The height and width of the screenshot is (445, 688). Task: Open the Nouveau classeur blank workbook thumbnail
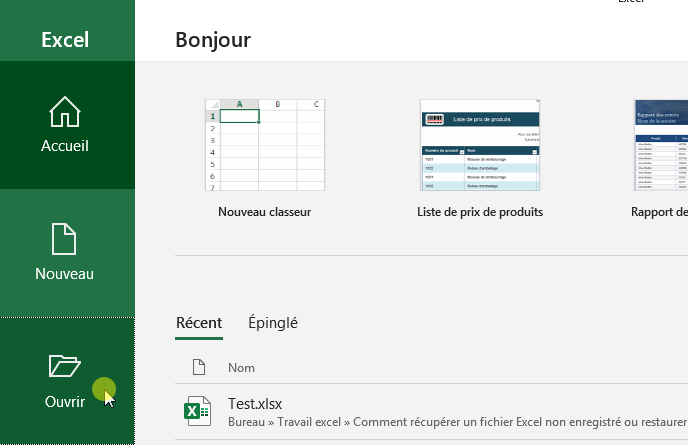point(265,144)
